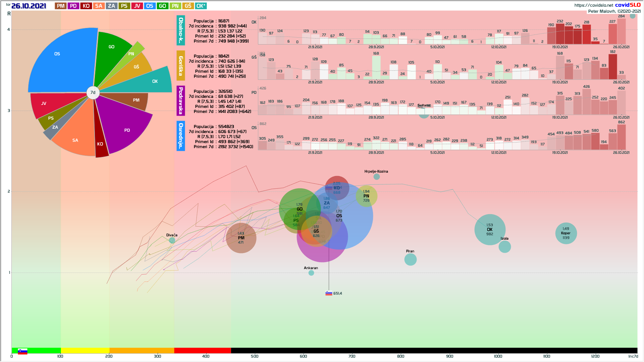Viewport: 644px width, 362px height.
Task: Click the Slovenia flag at 651.4 marker
Action: [x=329, y=293]
